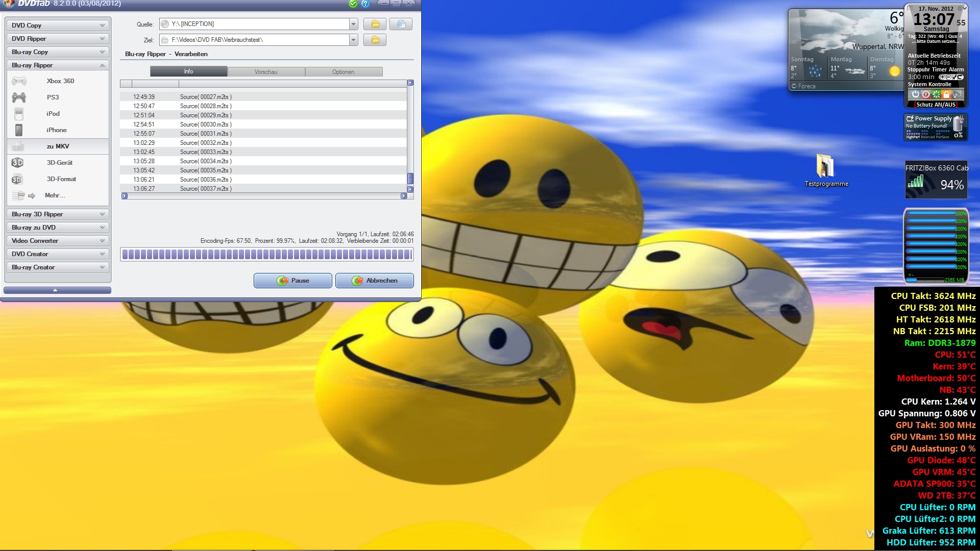This screenshot has height=551, width=980.
Task: Expand the DVD Copy section
Action: pos(58,25)
